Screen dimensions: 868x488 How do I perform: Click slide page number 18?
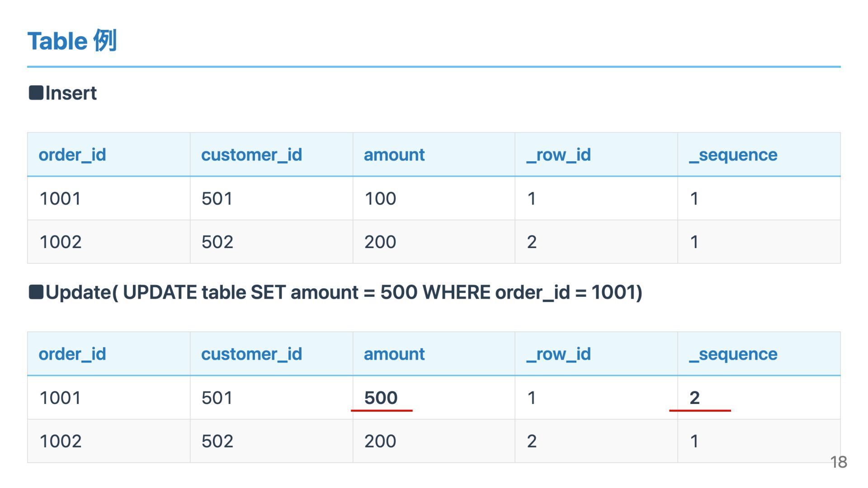click(838, 462)
